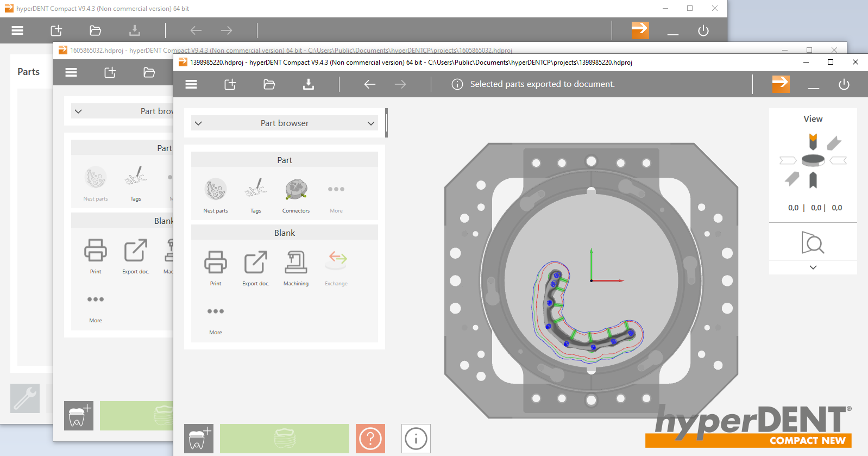The width and height of the screenshot is (868, 456).
Task: Open hamburger menu in front 1398985220 window
Action: click(191, 84)
